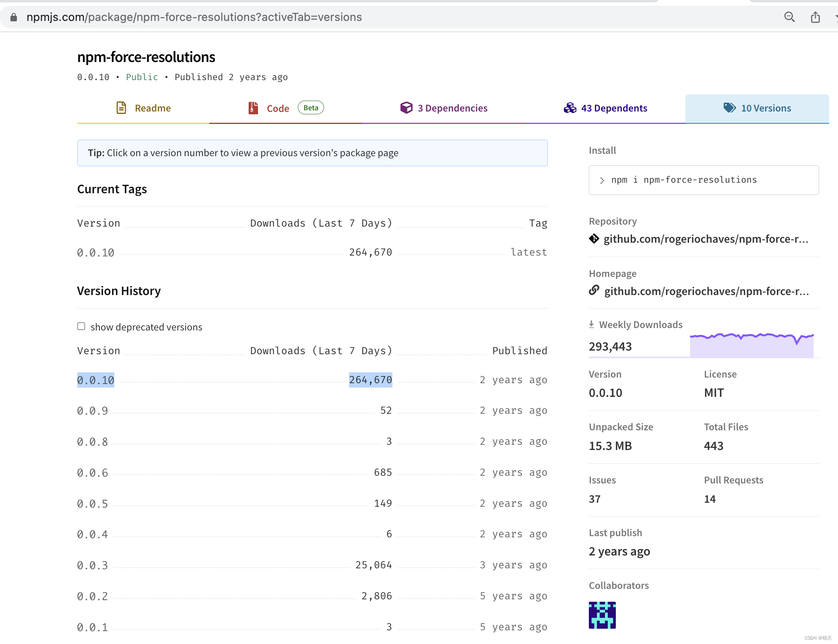838x644 pixels.
Task: Click the Code zip file icon
Action: coord(253,108)
